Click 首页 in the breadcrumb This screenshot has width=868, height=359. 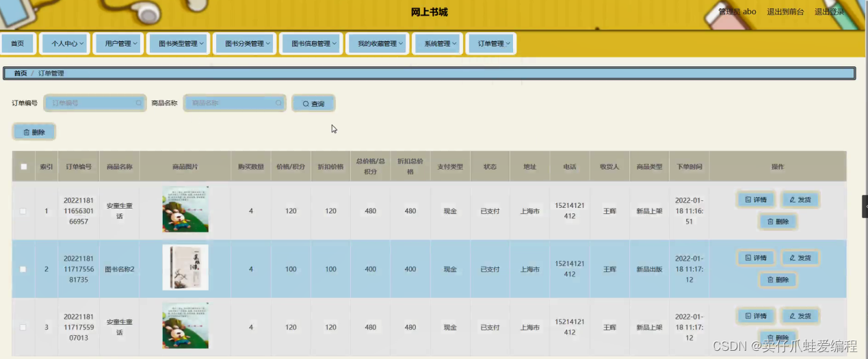(21, 73)
